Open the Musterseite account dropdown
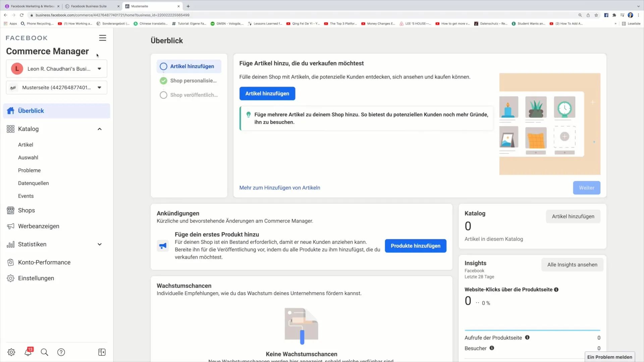 click(x=57, y=87)
